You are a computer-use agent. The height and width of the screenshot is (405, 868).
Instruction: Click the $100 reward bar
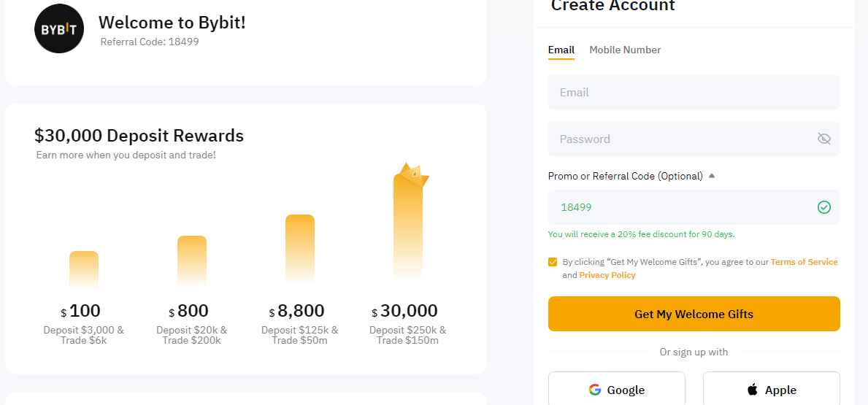[84, 269]
